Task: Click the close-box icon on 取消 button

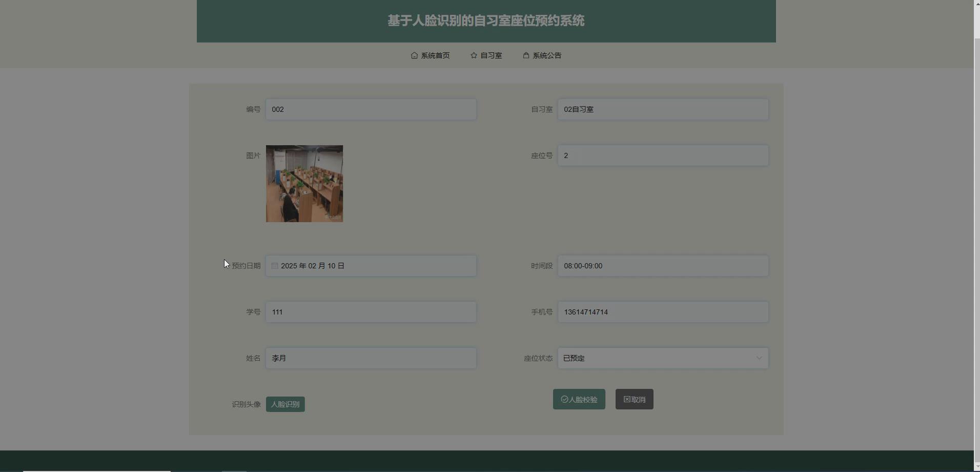Action: point(626,399)
